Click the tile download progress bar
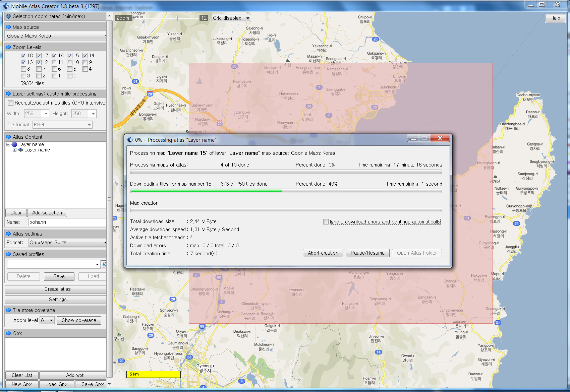Image resolution: width=570 pixels, height=392 pixels. [286, 191]
